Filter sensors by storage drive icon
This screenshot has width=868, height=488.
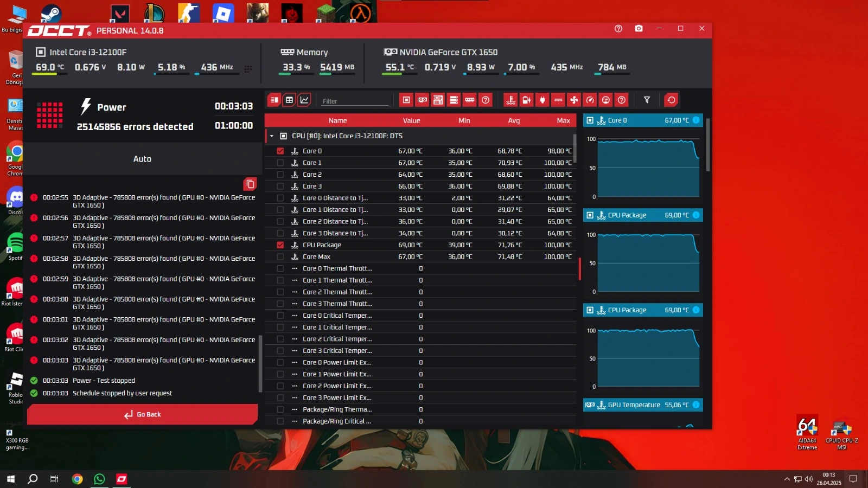coord(454,100)
